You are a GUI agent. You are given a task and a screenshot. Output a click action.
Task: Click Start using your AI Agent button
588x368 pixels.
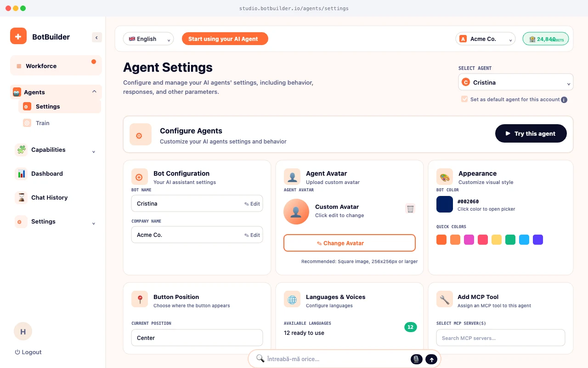coord(225,39)
